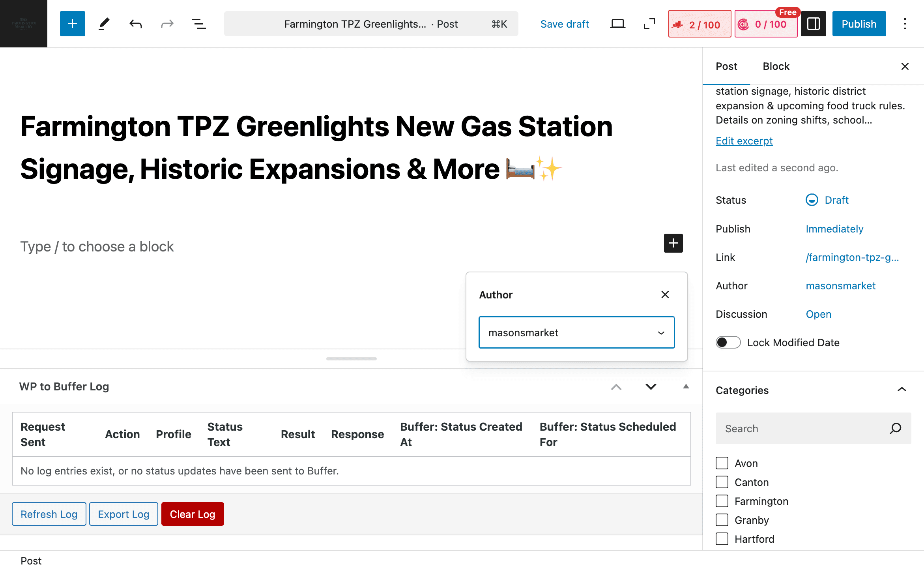Redo the last undone change

pyautogui.click(x=167, y=24)
